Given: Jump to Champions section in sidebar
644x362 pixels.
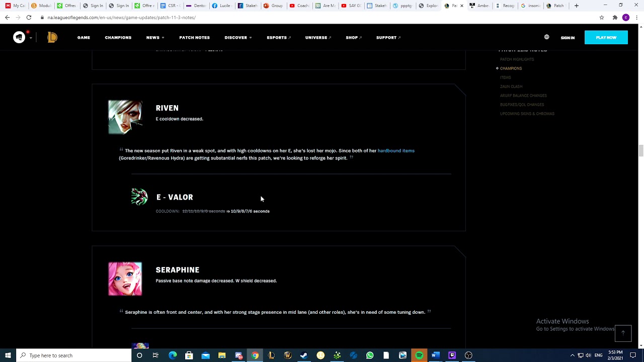Looking at the screenshot, I should (511, 68).
